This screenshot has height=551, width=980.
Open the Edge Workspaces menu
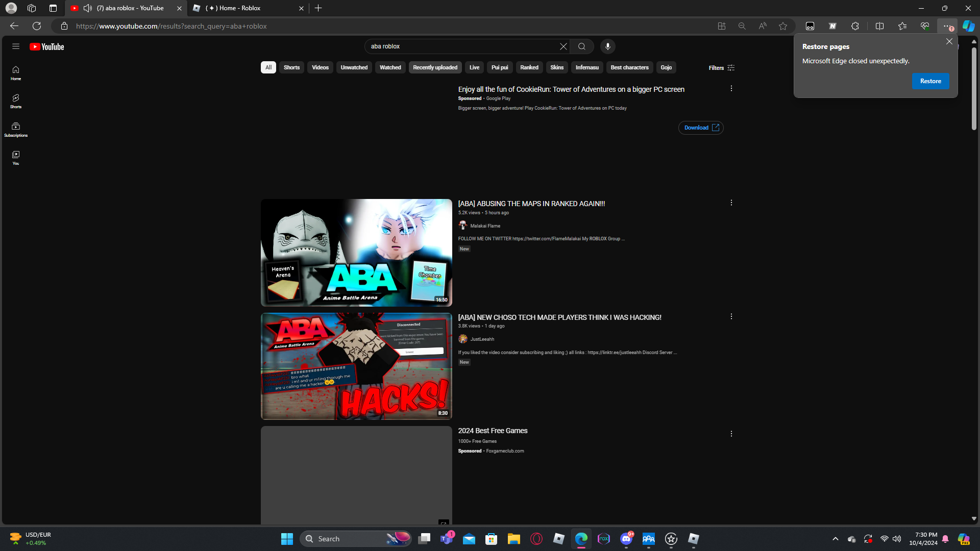point(32,8)
